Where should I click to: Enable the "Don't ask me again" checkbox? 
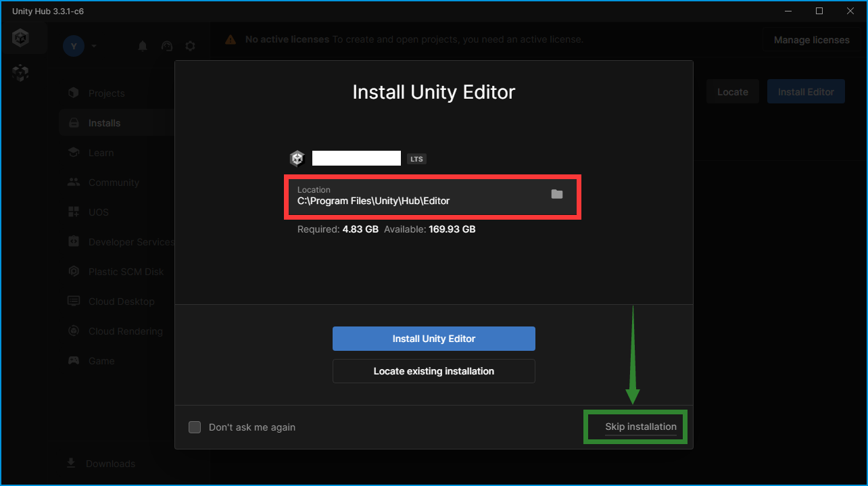click(x=195, y=427)
